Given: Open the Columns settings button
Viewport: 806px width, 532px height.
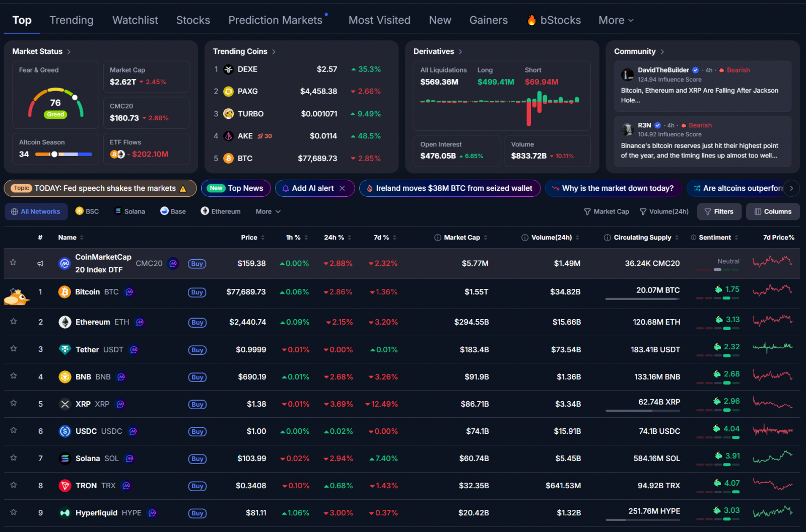Looking at the screenshot, I should (773, 211).
